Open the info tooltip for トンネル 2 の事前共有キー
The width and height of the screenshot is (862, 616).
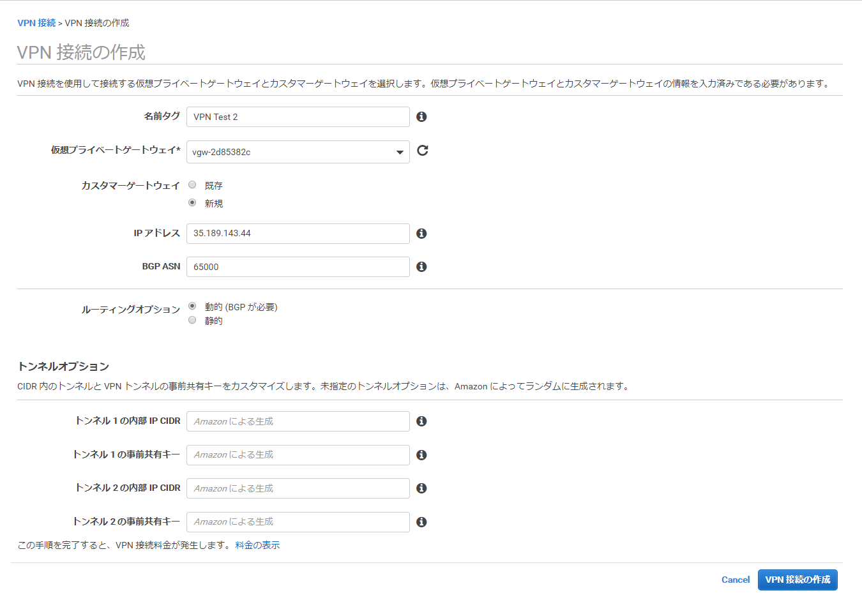[421, 522]
